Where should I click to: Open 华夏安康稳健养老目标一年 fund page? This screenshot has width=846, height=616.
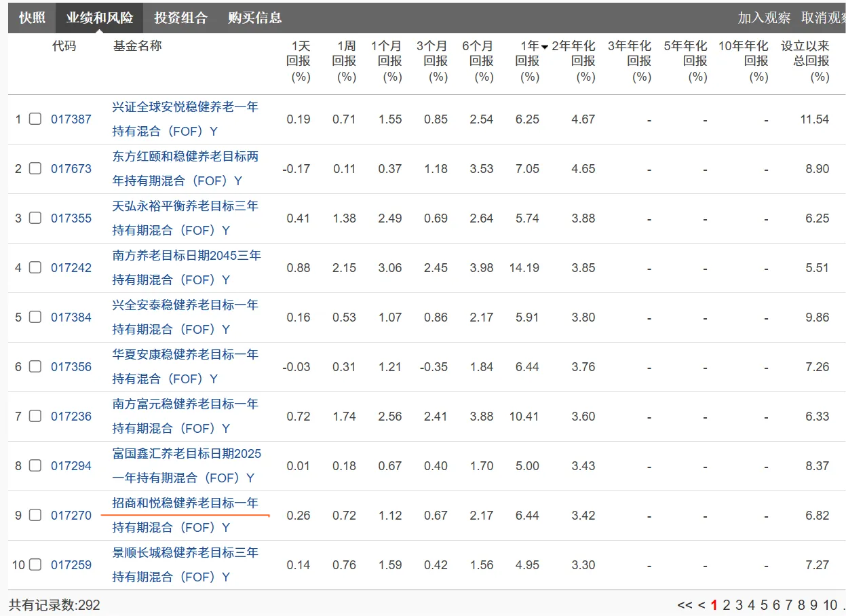[x=185, y=355]
